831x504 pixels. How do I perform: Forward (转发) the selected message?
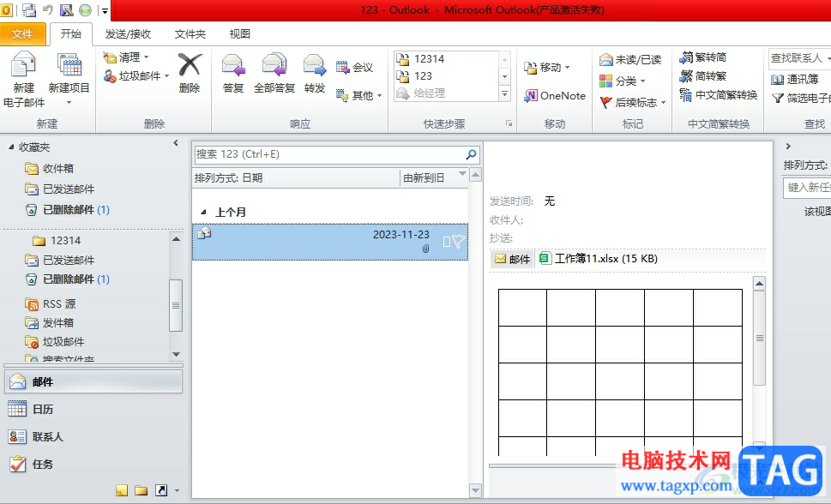click(x=314, y=73)
